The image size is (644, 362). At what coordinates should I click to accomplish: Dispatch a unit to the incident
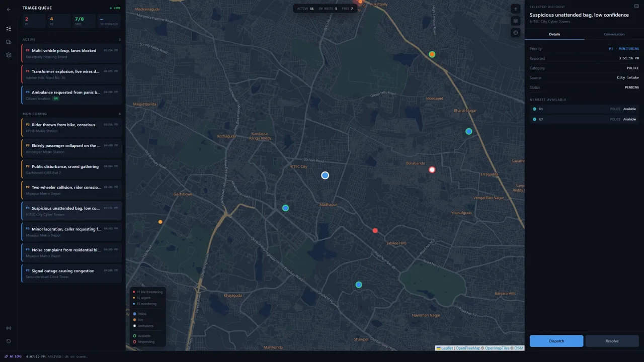556,341
